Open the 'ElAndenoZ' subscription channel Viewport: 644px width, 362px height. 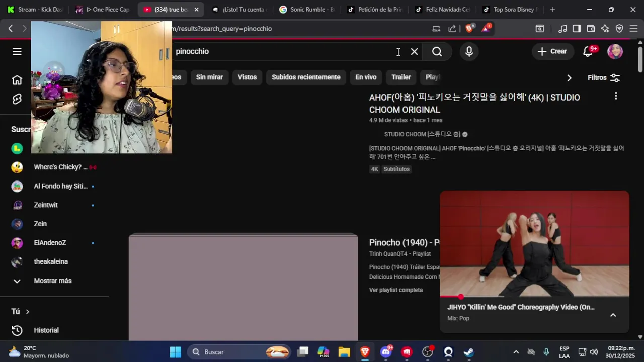click(x=50, y=243)
